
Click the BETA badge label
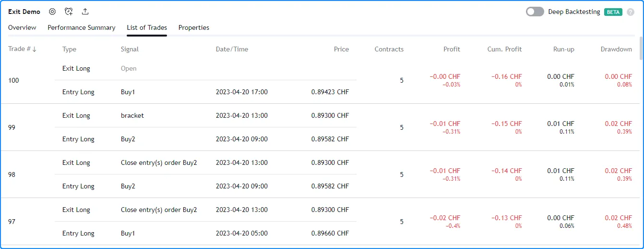pyautogui.click(x=613, y=12)
